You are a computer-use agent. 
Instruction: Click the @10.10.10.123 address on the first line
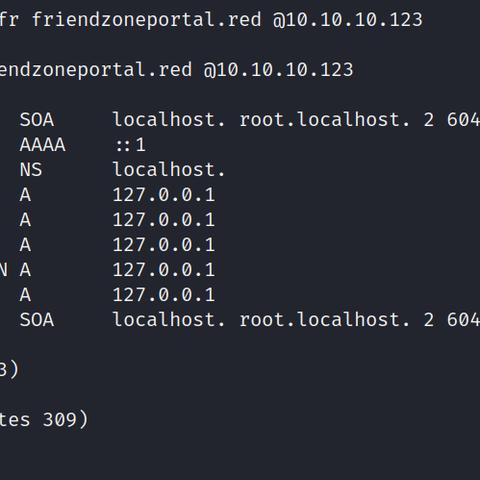pyautogui.click(x=348, y=20)
